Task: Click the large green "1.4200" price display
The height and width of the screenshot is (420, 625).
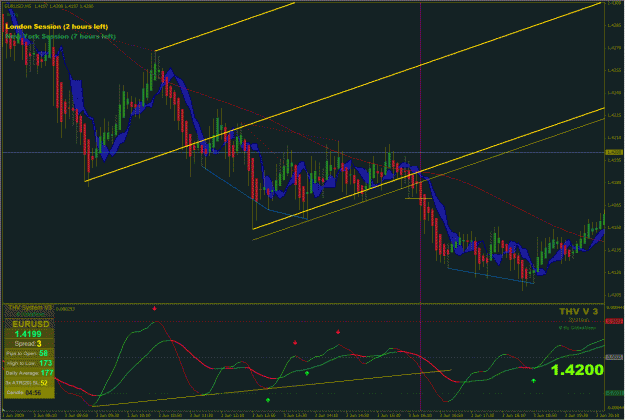Action: point(577,370)
